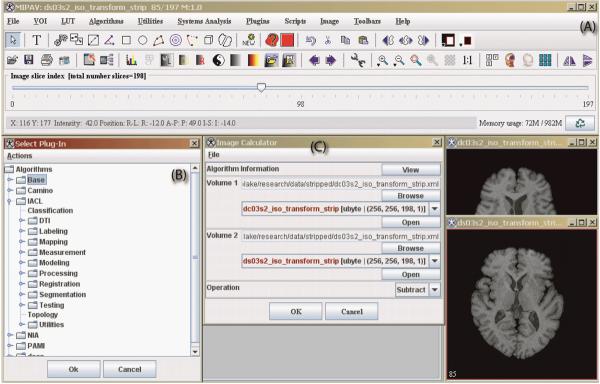
Task: Click the View button for Algorithm Information
Action: pos(411,169)
